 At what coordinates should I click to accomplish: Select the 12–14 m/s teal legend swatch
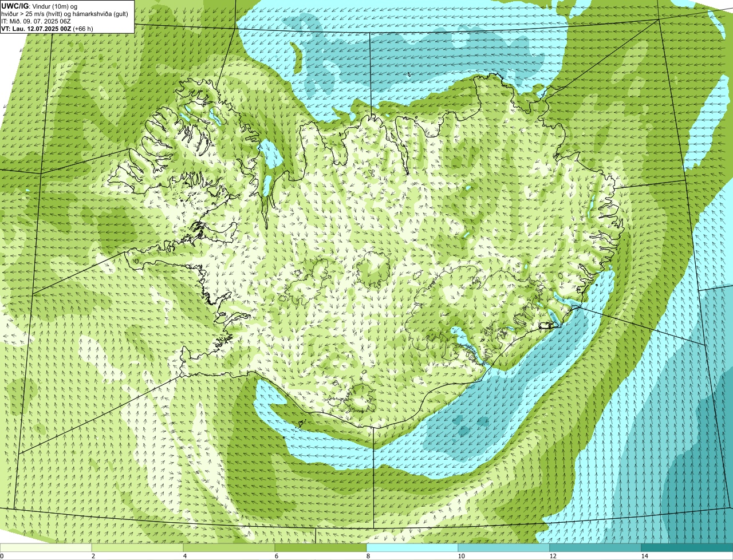point(596,547)
